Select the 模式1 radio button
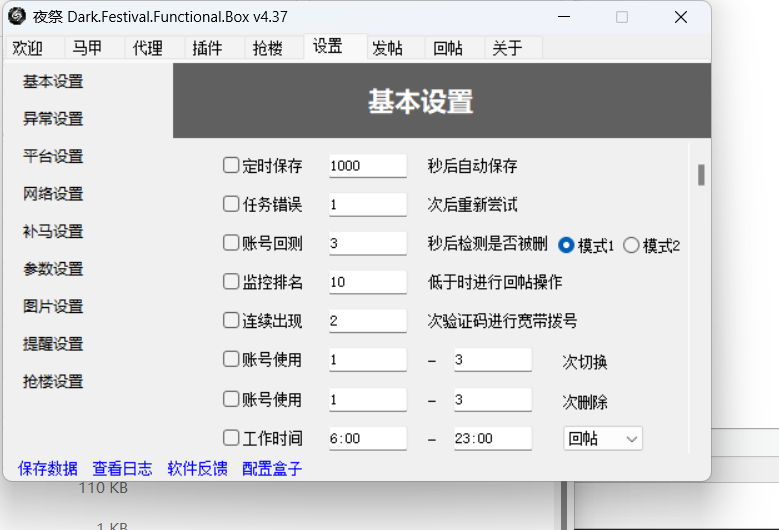Viewport: 779px width, 530px height. pyautogui.click(x=566, y=245)
